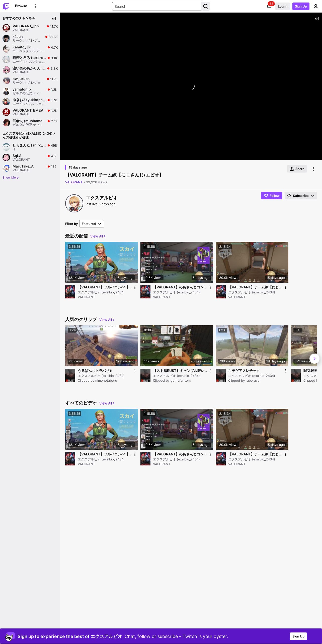Expand the Subscribe dropdown
The height and width of the screenshot is (644, 322).
[301, 196]
